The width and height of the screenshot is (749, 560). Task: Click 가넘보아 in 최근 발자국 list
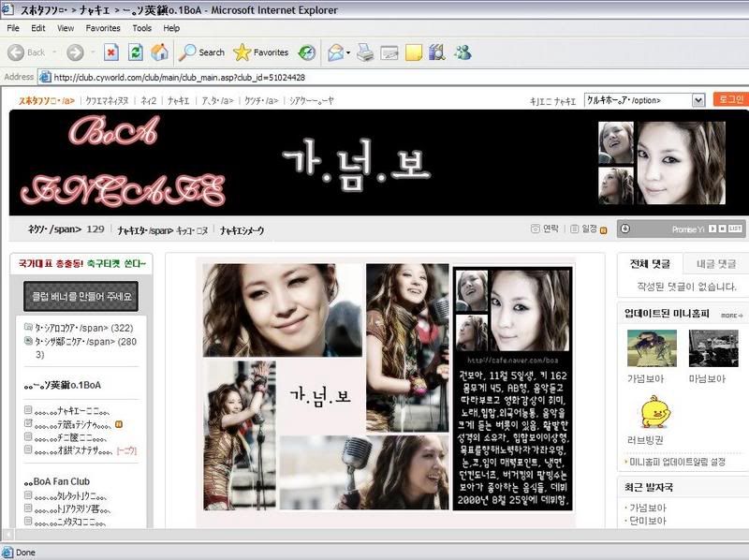pyautogui.click(x=647, y=508)
